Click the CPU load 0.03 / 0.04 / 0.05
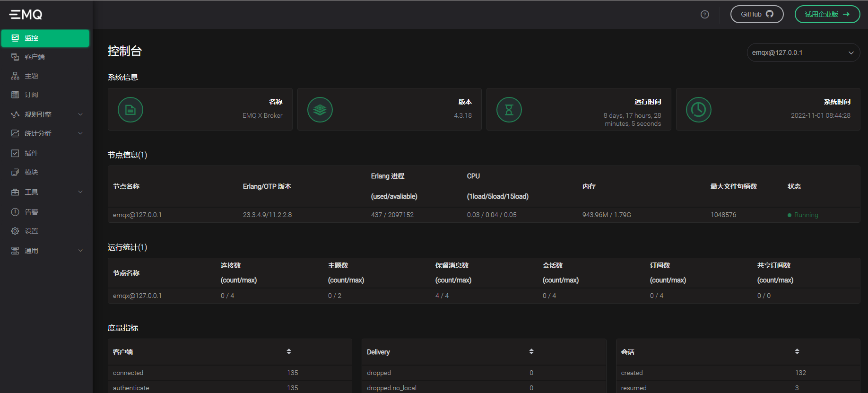The image size is (868, 393). (x=492, y=215)
